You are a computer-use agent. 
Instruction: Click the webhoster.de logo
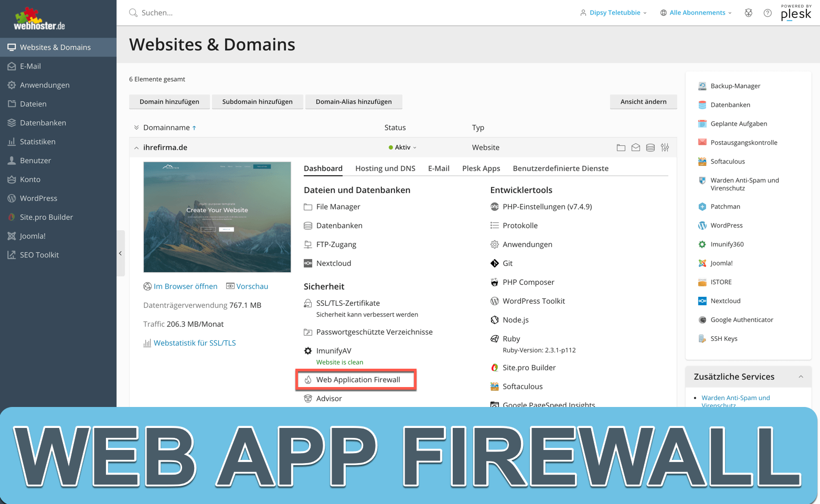39,19
